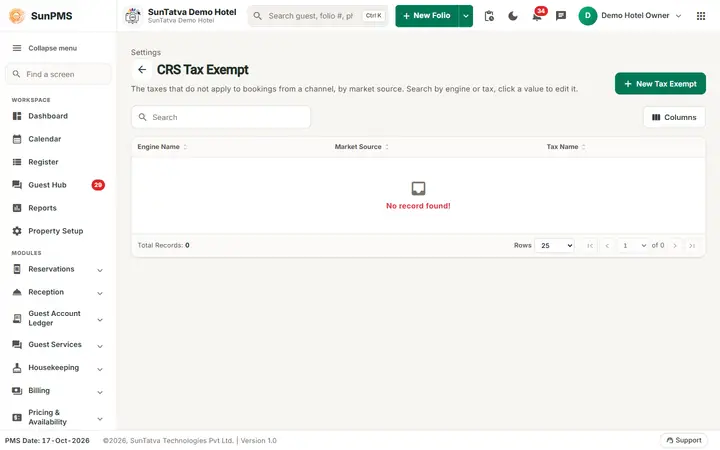This screenshot has width=720, height=450.
Task: Click the Property Setup gear icon
Action: pyautogui.click(x=17, y=231)
